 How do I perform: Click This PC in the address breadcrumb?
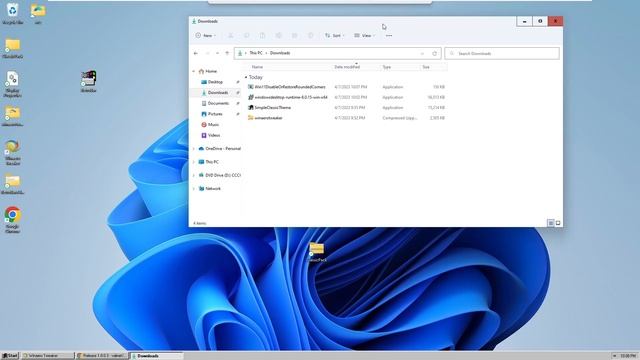point(256,53)
